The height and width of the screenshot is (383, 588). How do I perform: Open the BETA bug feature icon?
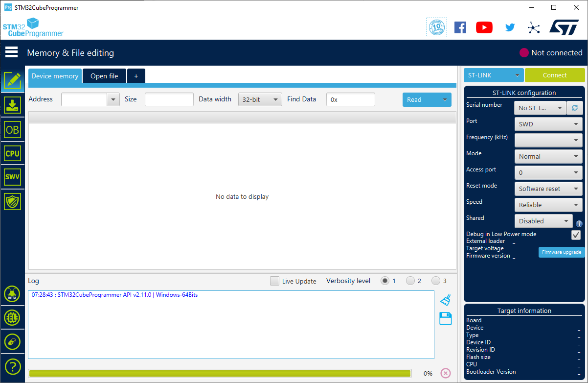pyautogui.click(x=12, y=294)
